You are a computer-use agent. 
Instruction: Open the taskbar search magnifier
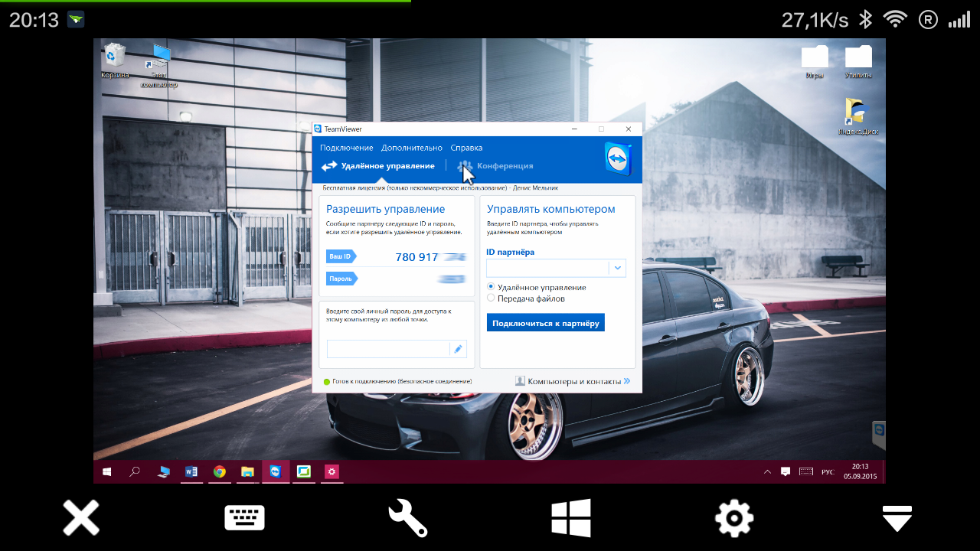tap(135, 472)
